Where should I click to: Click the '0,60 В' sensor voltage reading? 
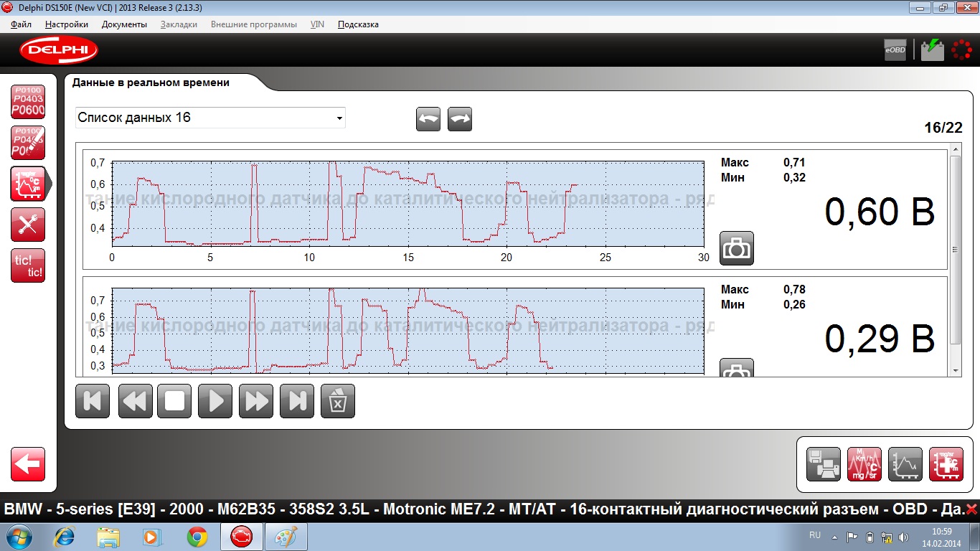pos(880,212)
